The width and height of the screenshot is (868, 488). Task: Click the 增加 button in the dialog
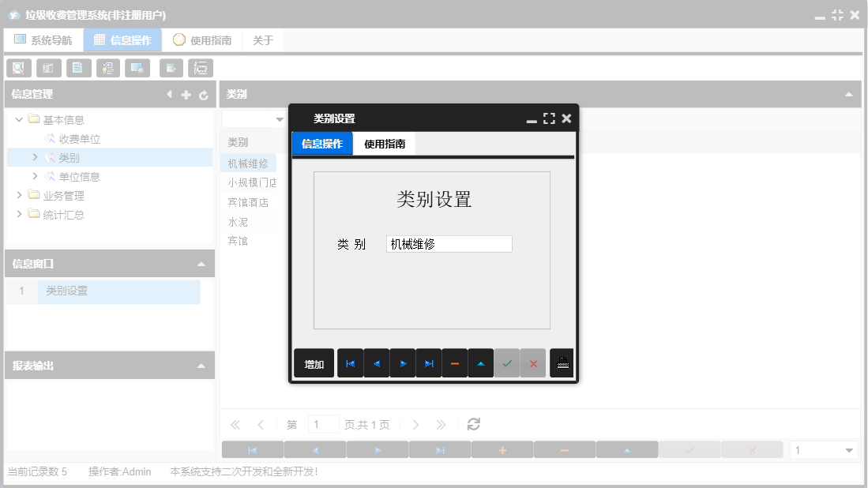pos(314,362)
